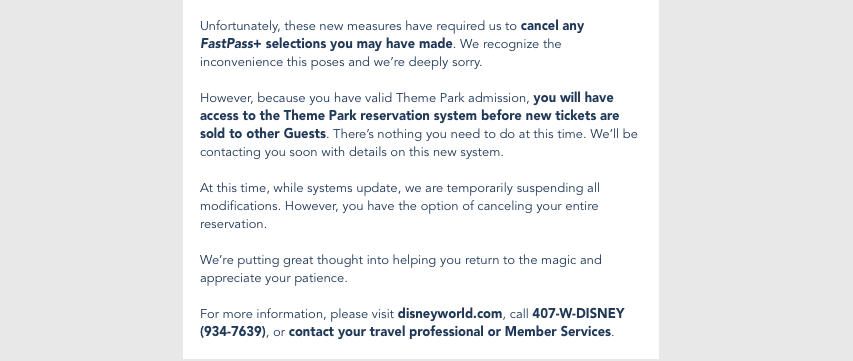
Task: Click 'appreciate your patience.' text
Action: 274,278
